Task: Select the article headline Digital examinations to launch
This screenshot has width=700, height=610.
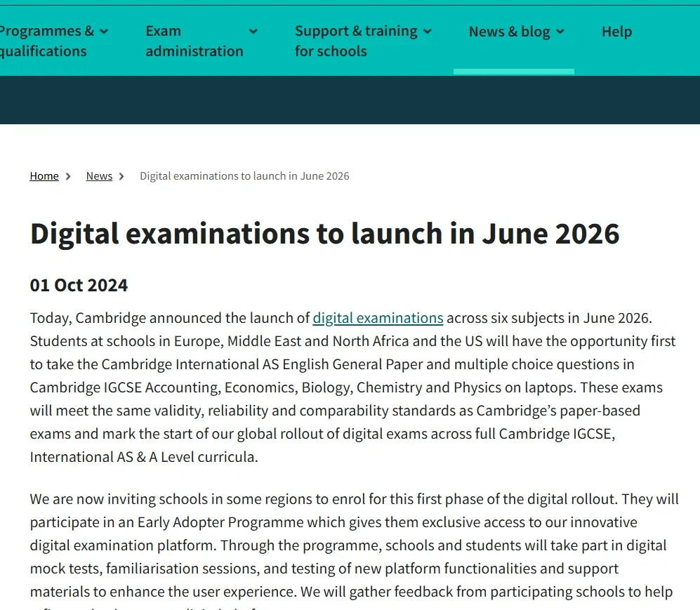Action: (324, 233)
